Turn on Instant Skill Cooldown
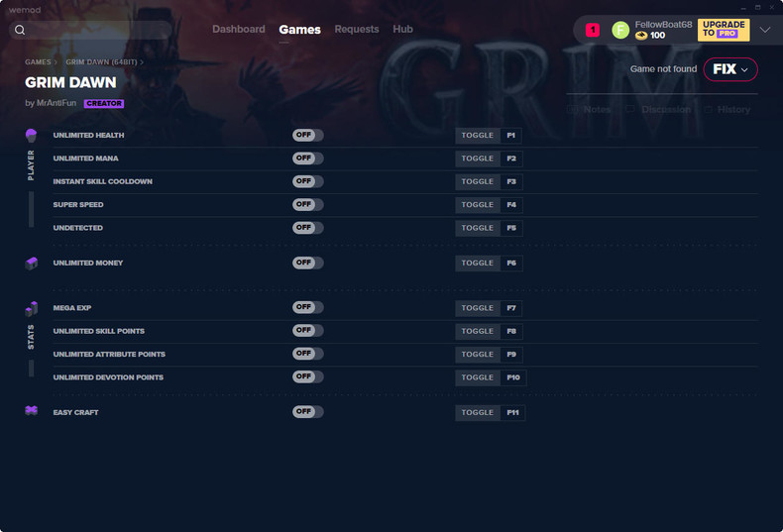The height and width of the screenshot is (532, 783). 308,181
